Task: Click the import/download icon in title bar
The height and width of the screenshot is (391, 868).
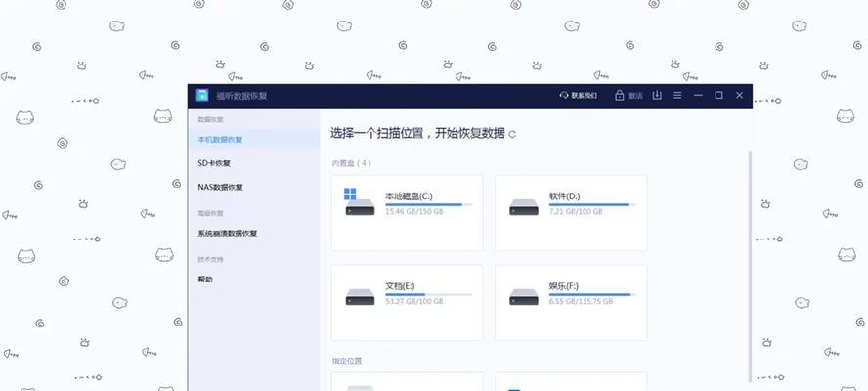Action: 657,95
